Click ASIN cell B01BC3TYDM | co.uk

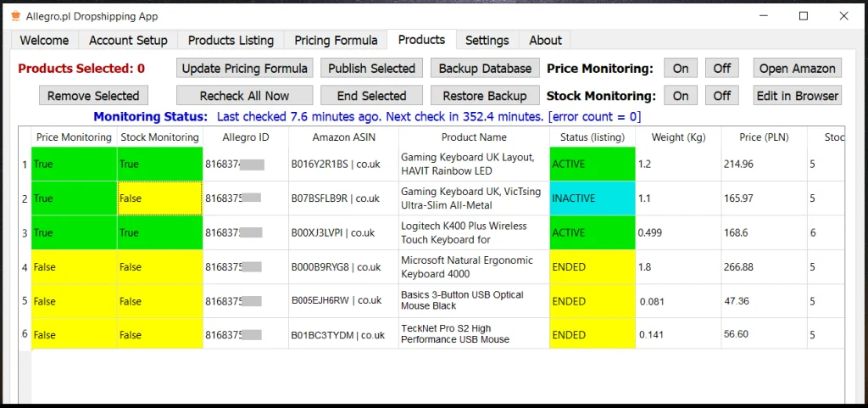344,334
